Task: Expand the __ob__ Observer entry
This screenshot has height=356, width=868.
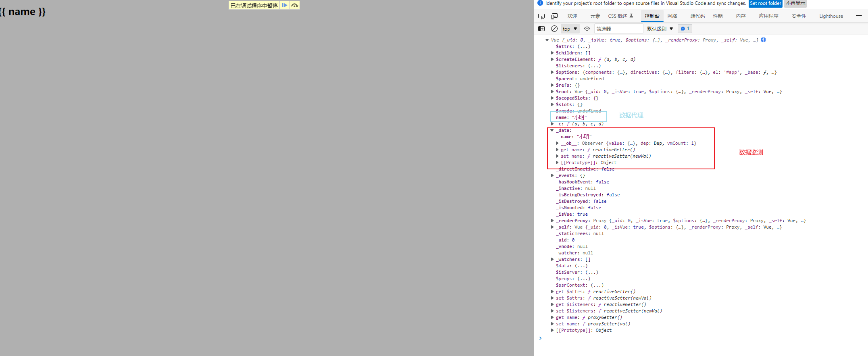Action: coord(557,143)
